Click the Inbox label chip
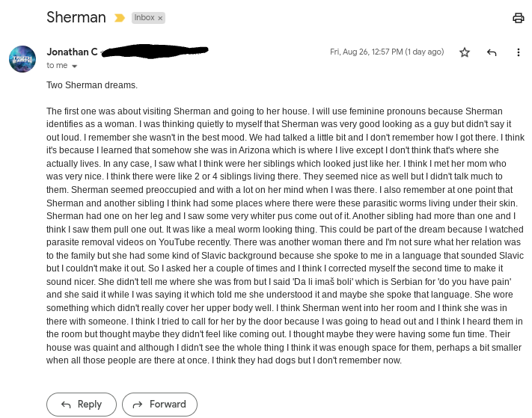 144,18
